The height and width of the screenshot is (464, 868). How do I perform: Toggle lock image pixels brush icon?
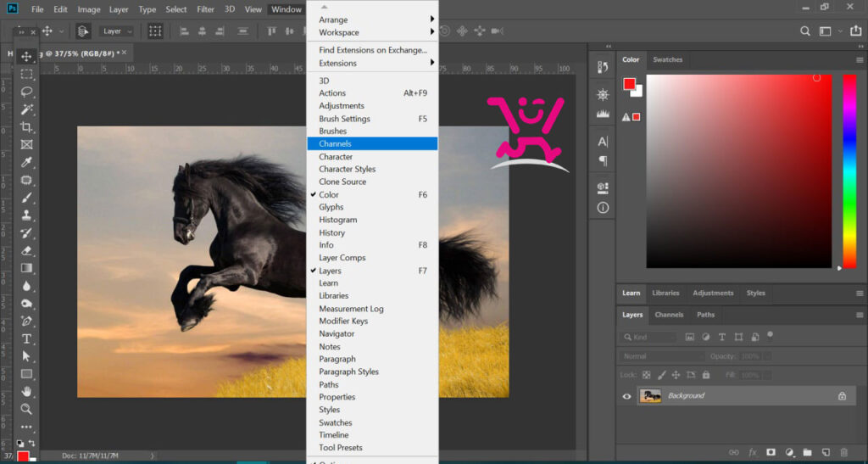661,375
